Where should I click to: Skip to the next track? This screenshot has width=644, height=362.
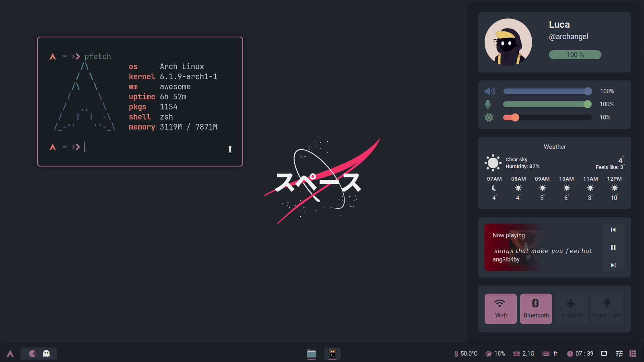point(613,265)
